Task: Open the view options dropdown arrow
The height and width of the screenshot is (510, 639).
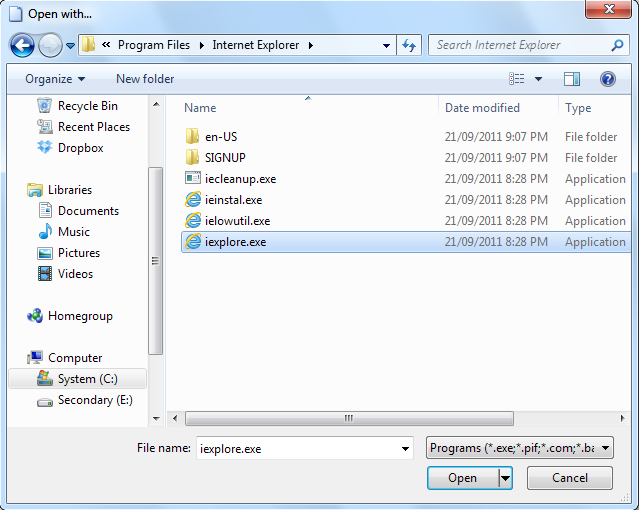Action: pyautogui.click(x=538, y=79)
